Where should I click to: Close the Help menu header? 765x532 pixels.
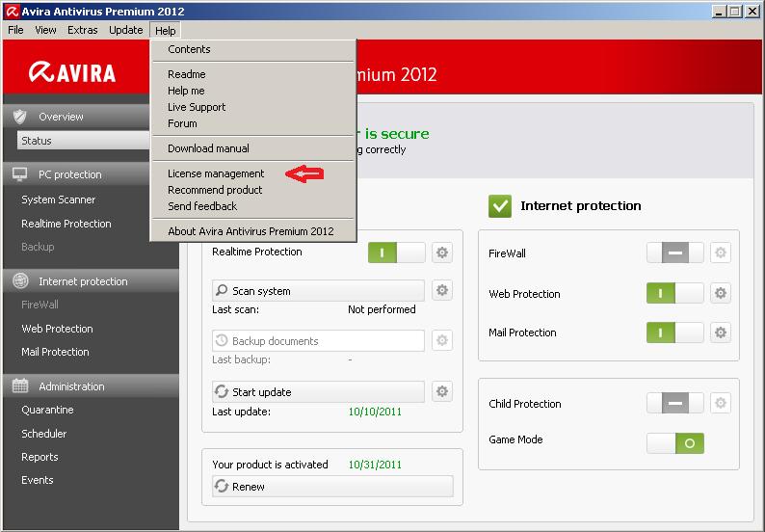166,30
